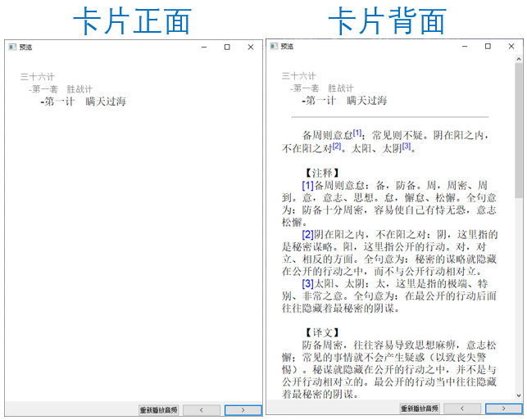Minimize the right preview window
Viewport: 527px width, 420px height.
[465, 46]
